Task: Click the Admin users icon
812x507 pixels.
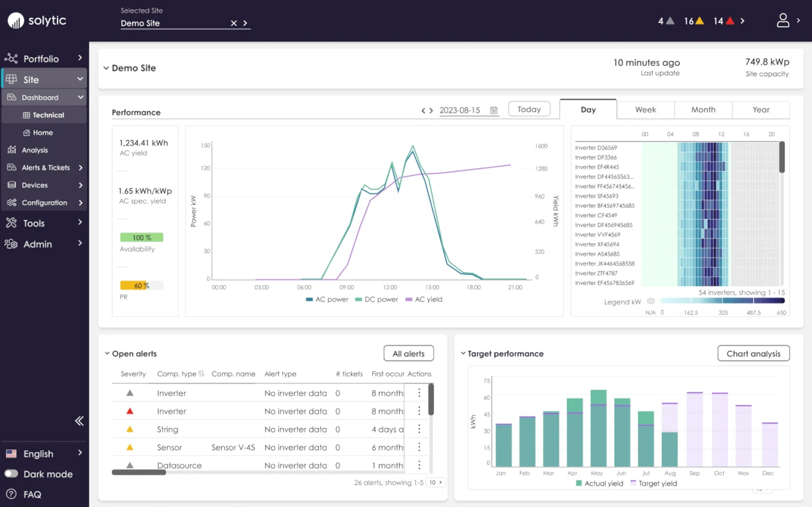Action: click(x=11, y=244)
